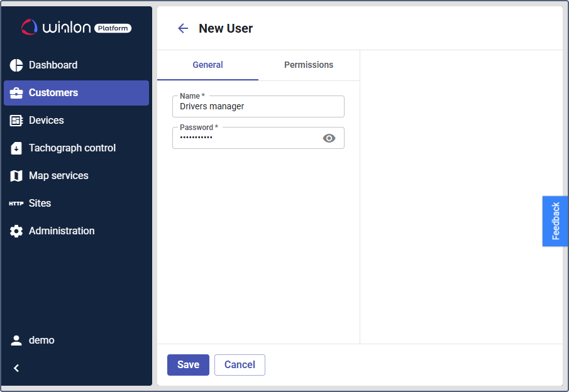Click the Cancel button
Image resolution: width=569 pixels, height=392 pixels.
[x=240, y=365]
